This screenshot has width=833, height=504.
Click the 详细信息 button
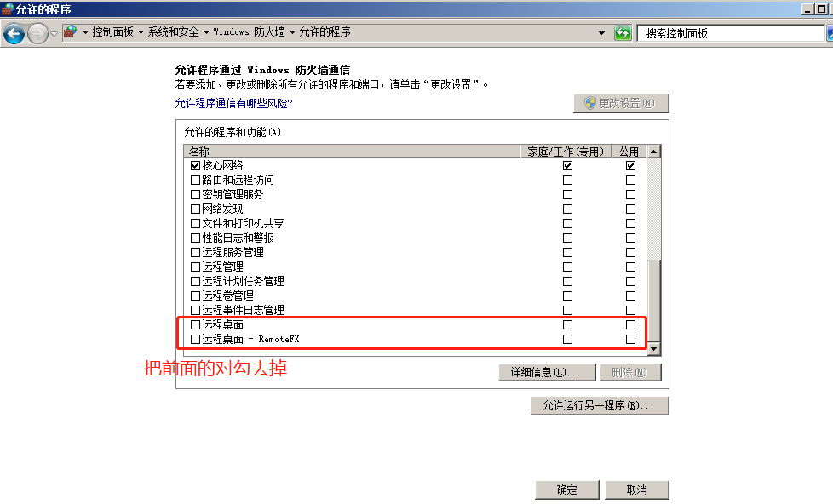(547, 372)
